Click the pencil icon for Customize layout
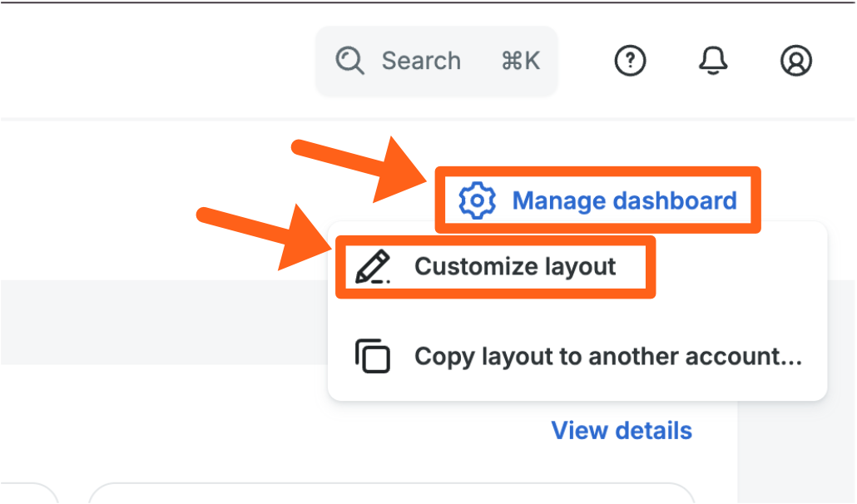857x504 pixels. 372,268
